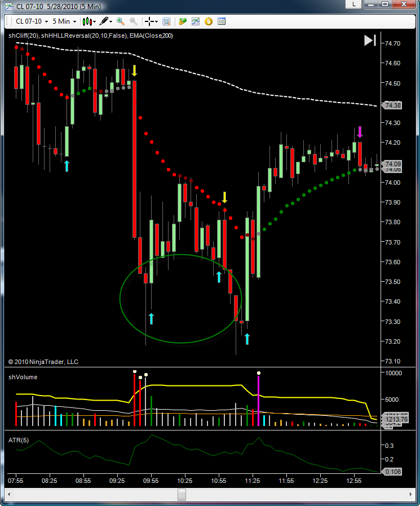Image resolution: width=420 pixels, height=506 pixels.
Task: Minimize the chart window
Action: [x=372, y=4]
